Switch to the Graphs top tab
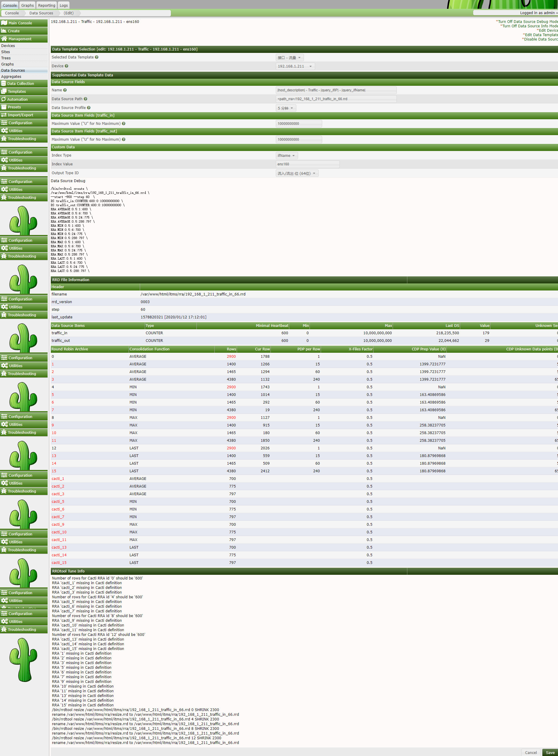558x756 pixels. coord(27,5)
